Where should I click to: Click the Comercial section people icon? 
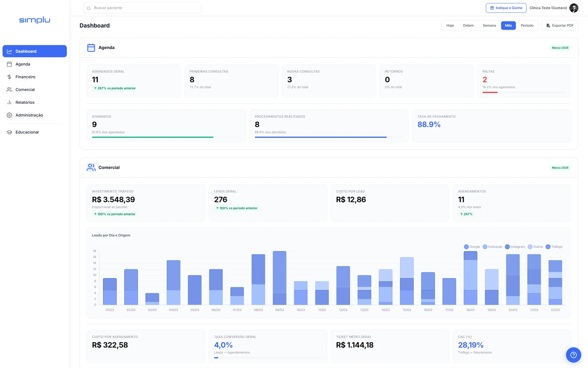pos(91,168)
